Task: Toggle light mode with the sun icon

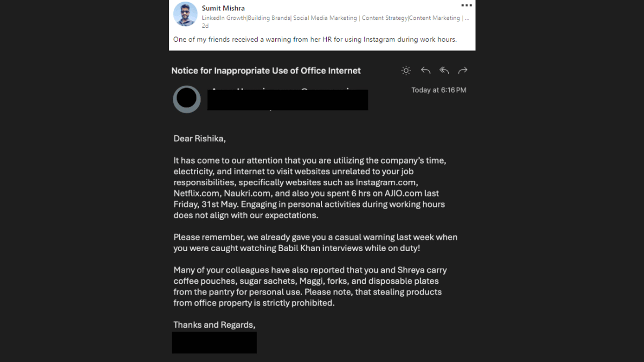Action: coord(406,71)
